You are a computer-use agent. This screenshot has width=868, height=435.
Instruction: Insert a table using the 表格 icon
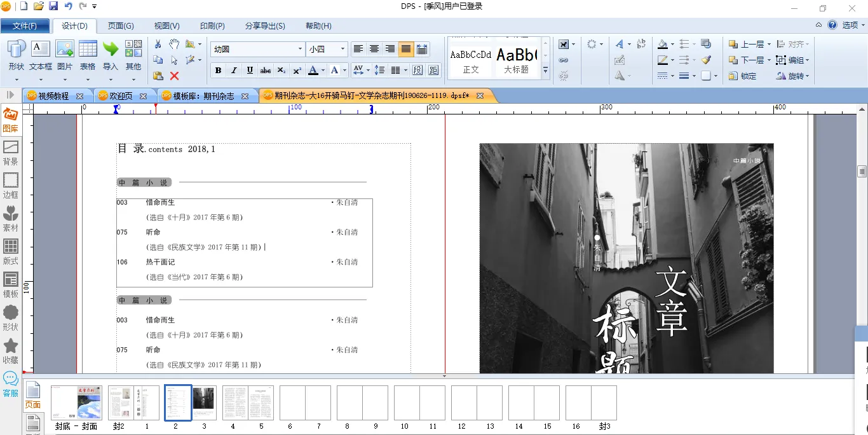88,55
